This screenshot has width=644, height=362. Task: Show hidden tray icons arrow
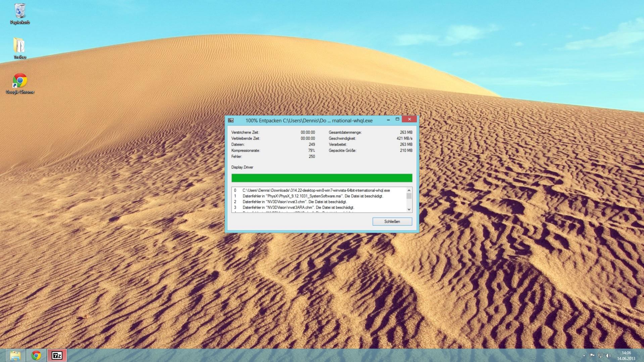pos(584,356)
